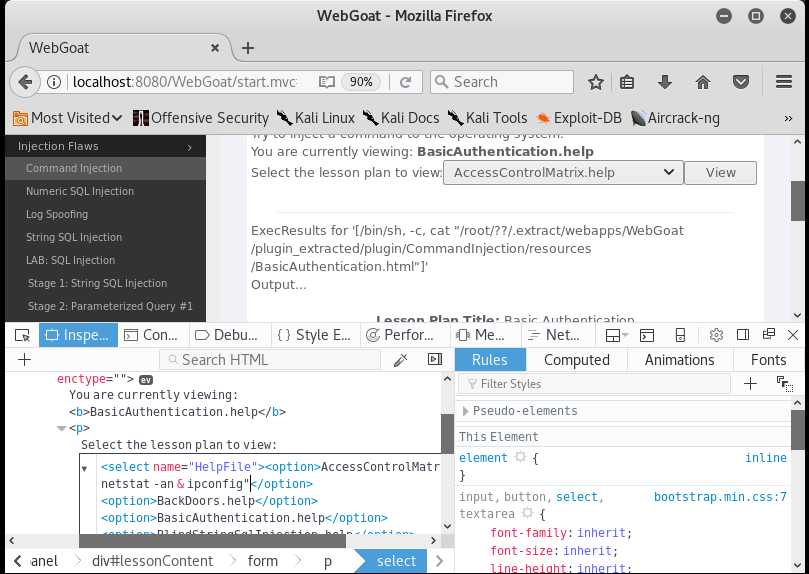The height and width of the screenshot is (574, 809).
Task: Open Exploit-DB bookmark
Action: click(579, 118)
